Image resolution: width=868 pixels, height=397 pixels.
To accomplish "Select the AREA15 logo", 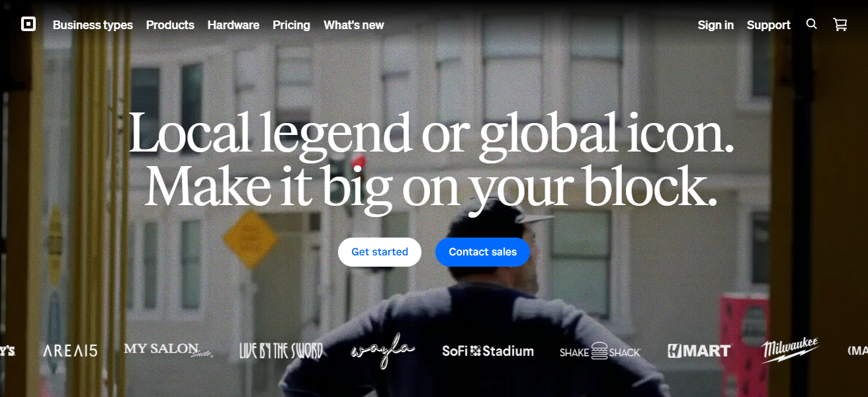I will 70,351.
